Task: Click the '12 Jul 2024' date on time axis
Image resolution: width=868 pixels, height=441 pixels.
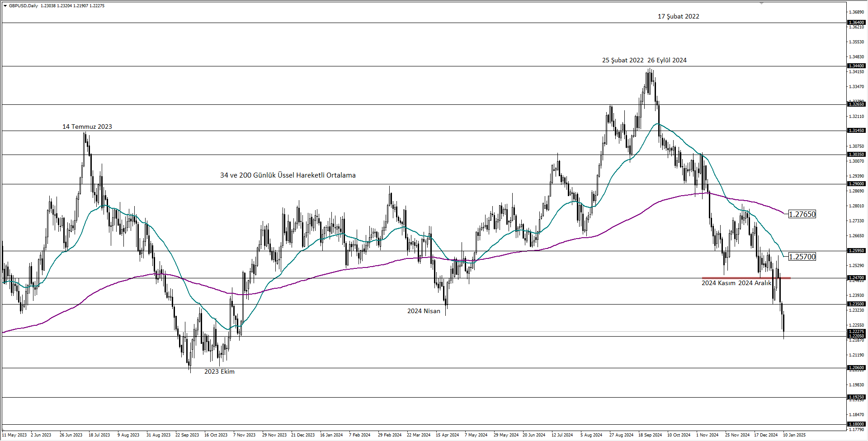Action: [562, 435]
